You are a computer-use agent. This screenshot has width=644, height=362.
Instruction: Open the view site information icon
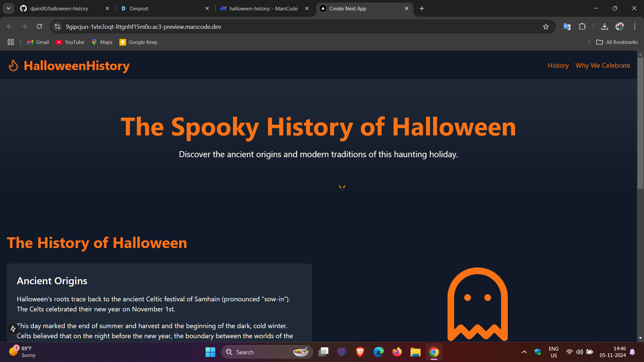click(58, 27)
